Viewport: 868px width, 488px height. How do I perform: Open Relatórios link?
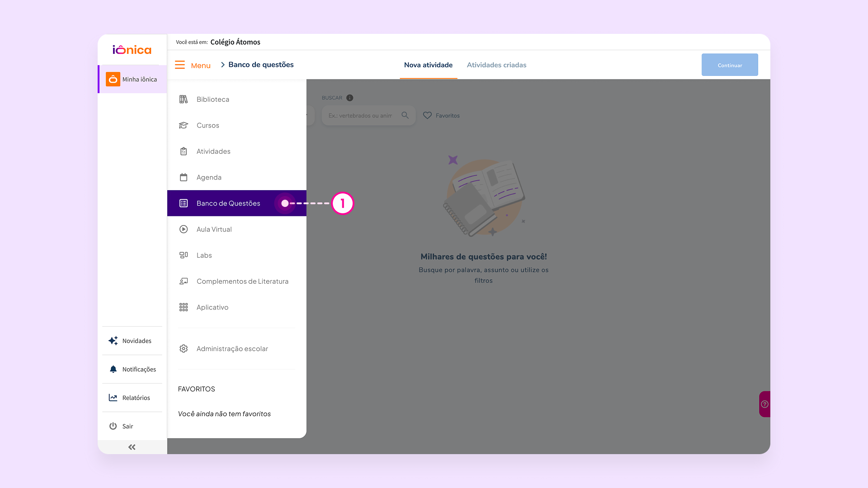pos(136,398)
